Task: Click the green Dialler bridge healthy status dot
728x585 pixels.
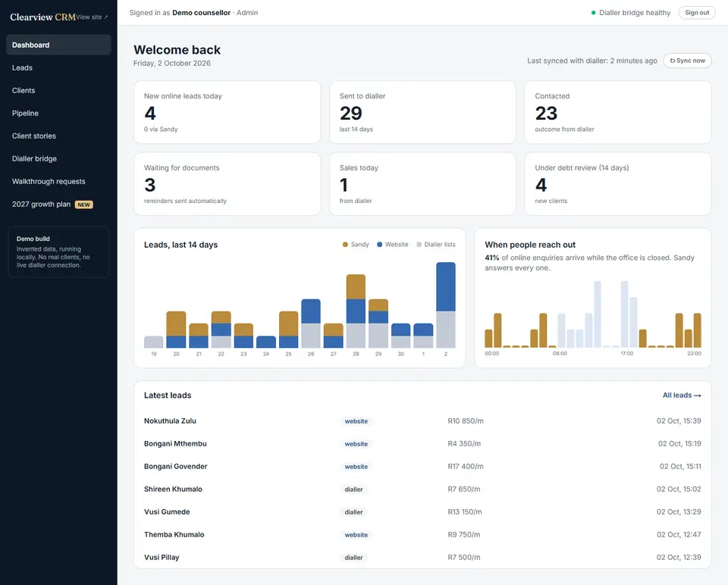Action: pyautogui.click(x=593, y=13)
